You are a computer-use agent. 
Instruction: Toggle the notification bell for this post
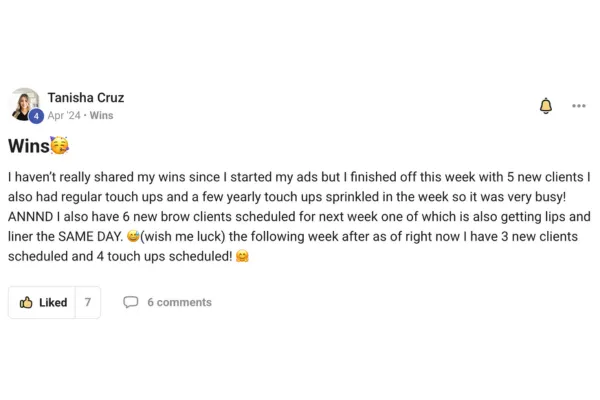546,106
